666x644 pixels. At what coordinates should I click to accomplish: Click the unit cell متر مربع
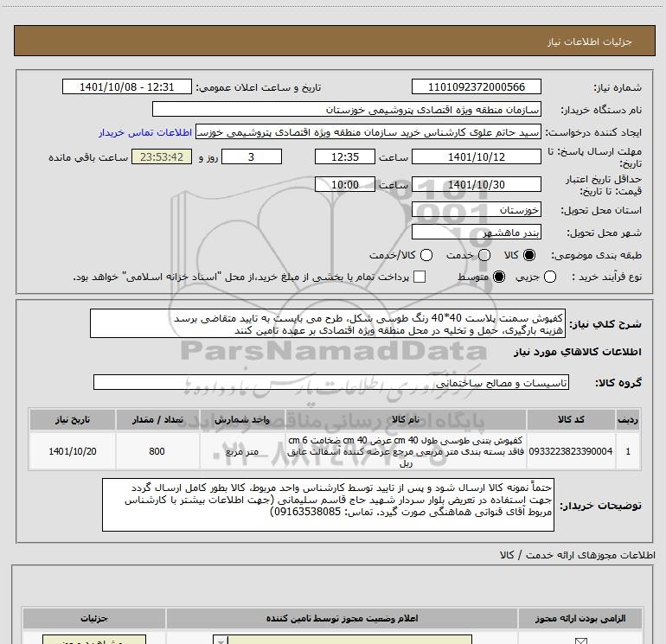242,451
